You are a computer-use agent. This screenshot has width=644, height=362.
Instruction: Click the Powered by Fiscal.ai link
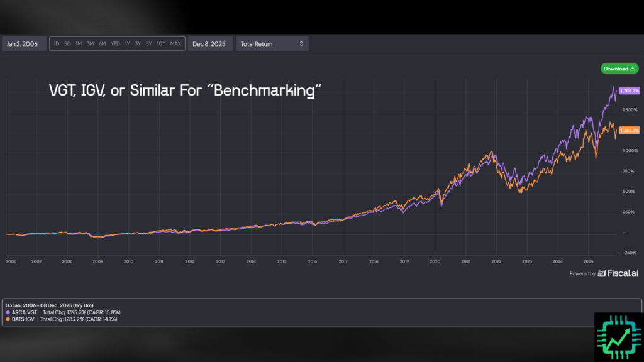click(604, 273)
